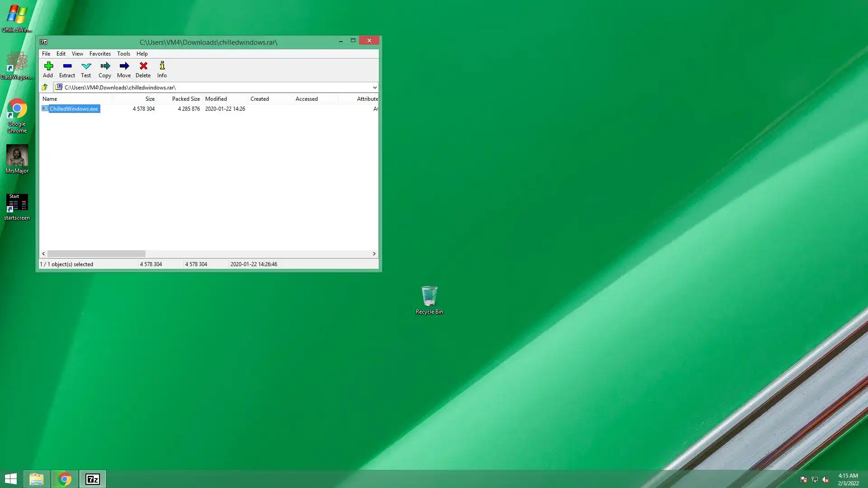Open the Favorites menu
This screenshot has height=488, width=868.
[100, 54]
